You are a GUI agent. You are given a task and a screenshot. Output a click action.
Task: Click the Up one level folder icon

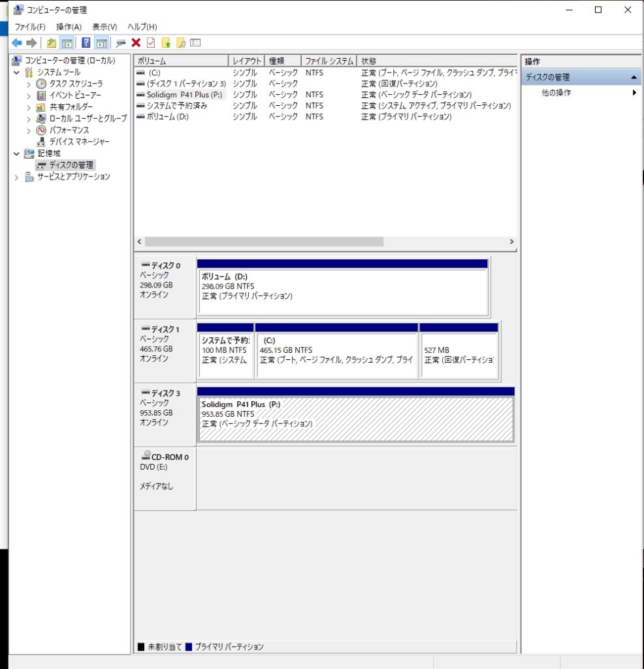[x=51, y=43]
